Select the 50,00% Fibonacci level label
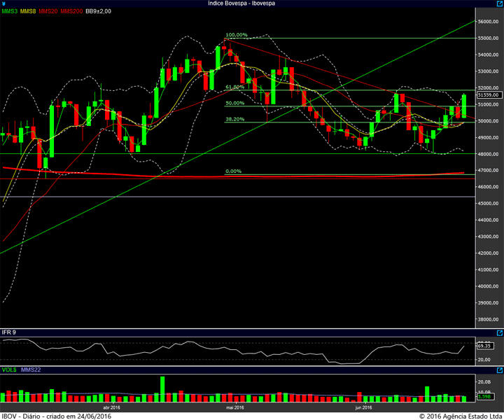This screenshot has height=420, width=504. [x=235, y=103]
